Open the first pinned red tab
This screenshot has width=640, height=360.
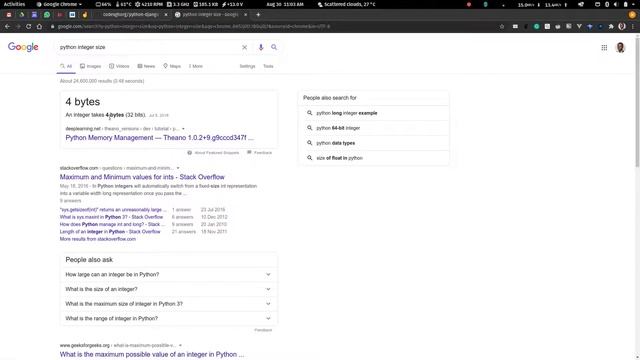(9, 15)
